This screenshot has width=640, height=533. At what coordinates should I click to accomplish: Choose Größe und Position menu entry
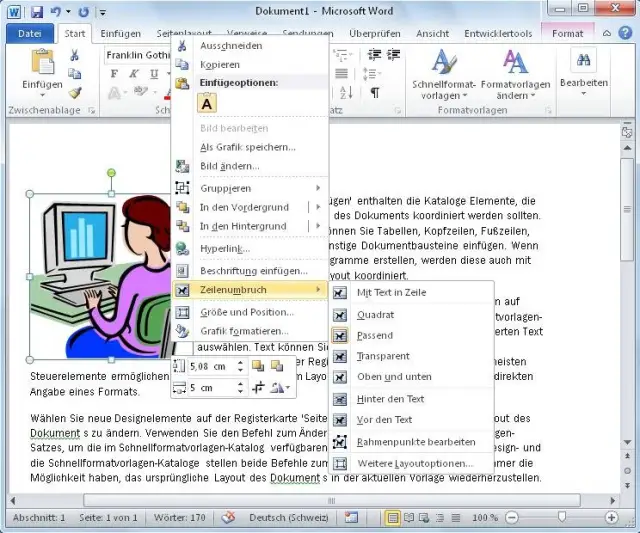(x=250, y=312)
